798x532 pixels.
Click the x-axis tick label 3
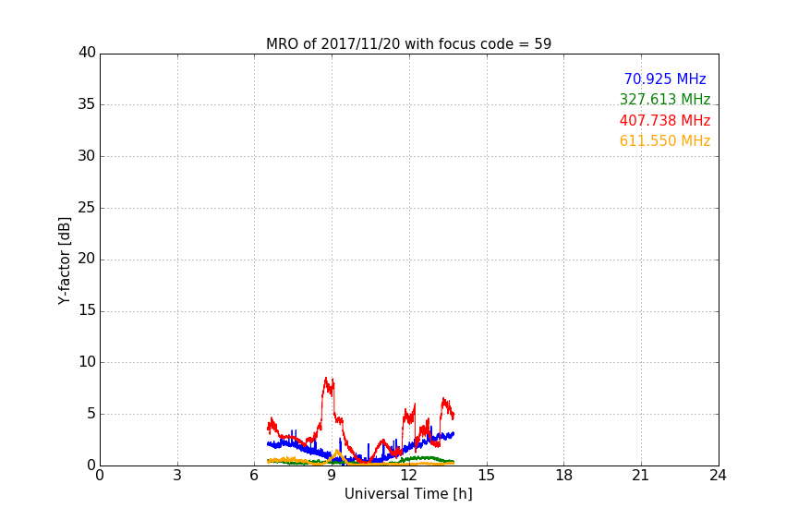coord(177,476)
